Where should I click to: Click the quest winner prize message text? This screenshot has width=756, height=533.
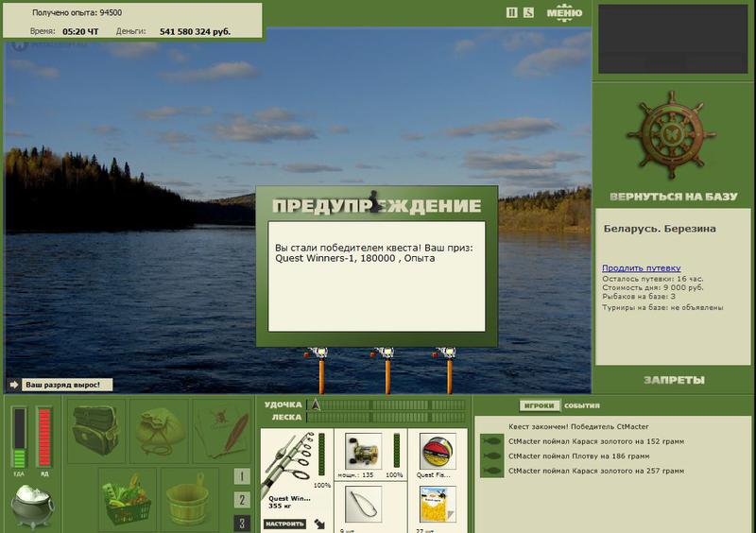click(x=373, y=252)
